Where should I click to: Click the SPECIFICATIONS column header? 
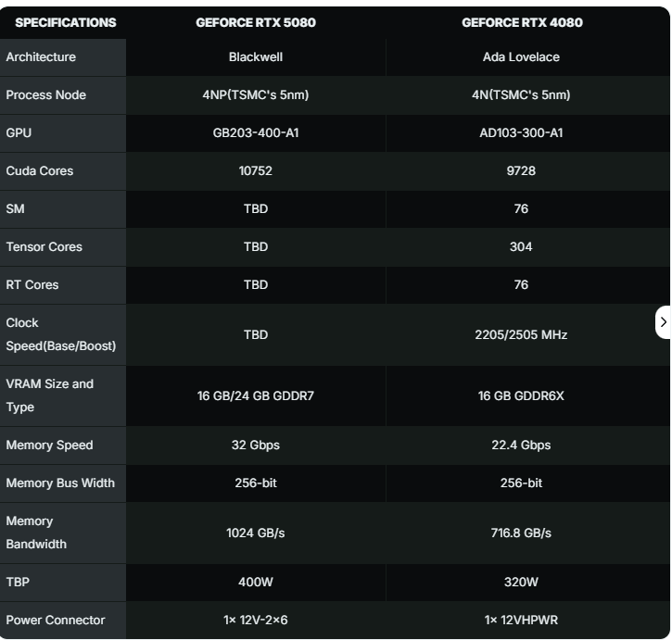coord(66,22)
